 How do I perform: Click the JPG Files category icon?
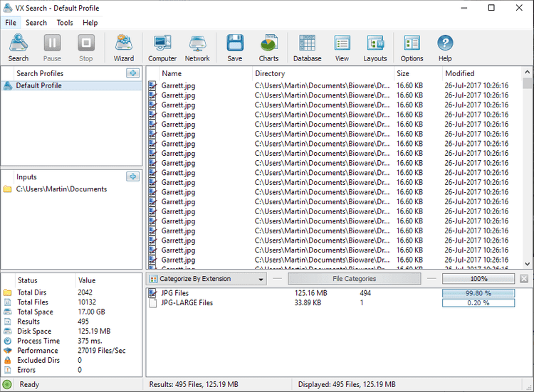(153, 293)
